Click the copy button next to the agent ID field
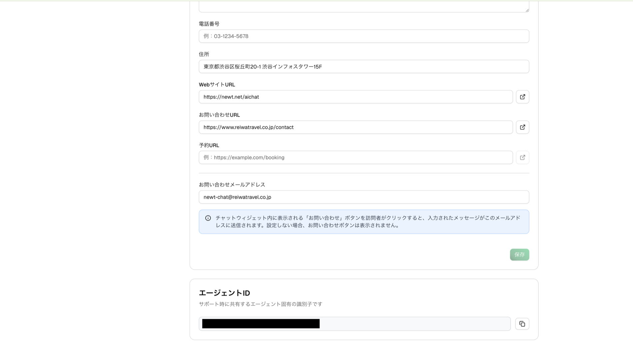Screen dimensions: 633x364 click(x=522, y=324)
